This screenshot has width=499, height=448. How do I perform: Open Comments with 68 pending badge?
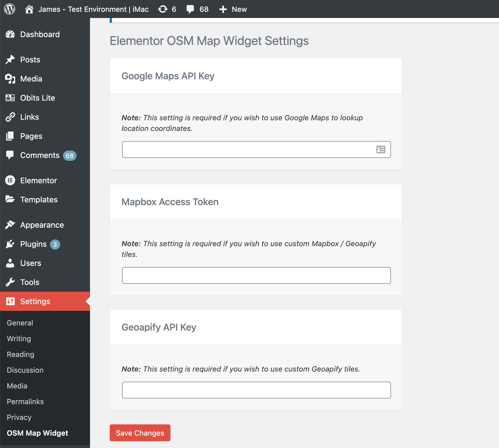point(40,155)
